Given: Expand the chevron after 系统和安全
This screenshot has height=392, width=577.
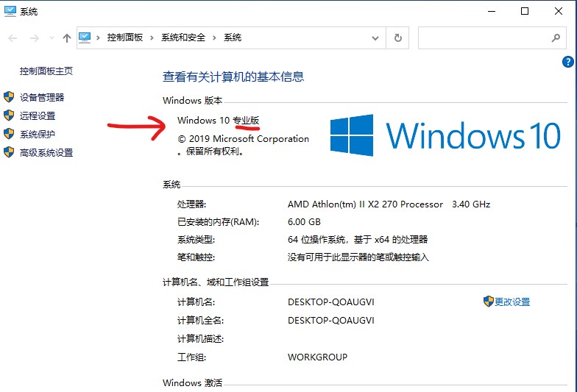Looking at the screenshot, I should coord(214,38).
